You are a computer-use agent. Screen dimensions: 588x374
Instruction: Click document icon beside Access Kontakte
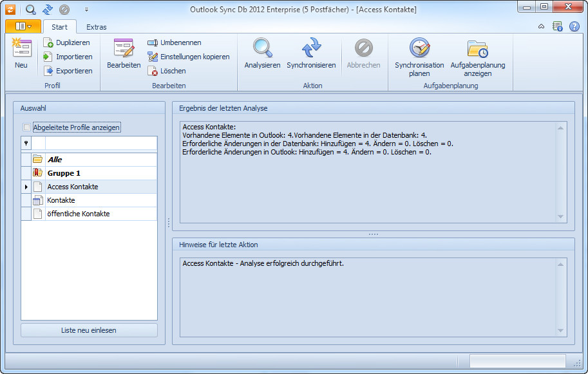click(37, 187)
